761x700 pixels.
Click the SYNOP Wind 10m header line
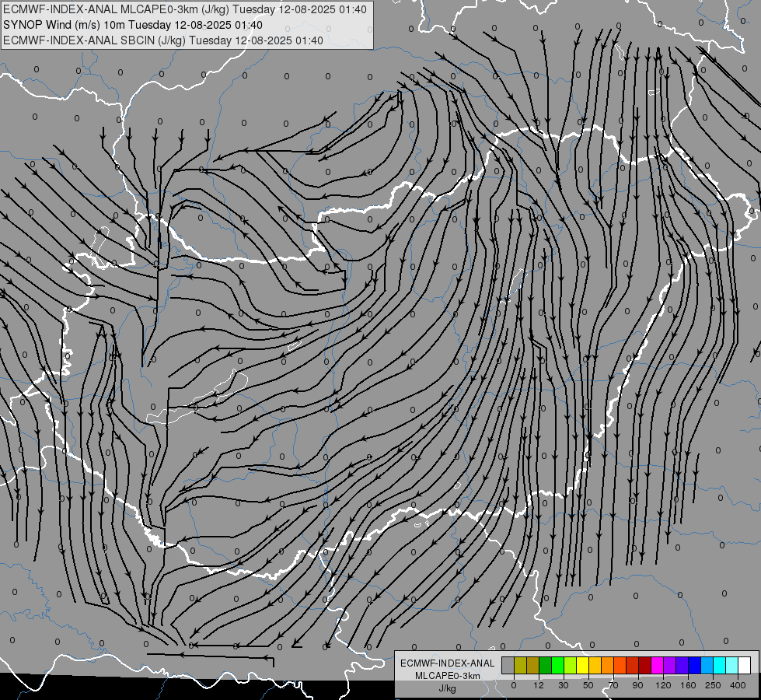point(132,25)
